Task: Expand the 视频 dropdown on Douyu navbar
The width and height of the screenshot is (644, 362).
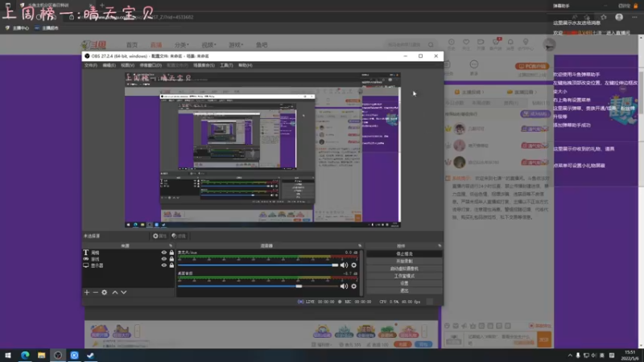Action: 208,45
